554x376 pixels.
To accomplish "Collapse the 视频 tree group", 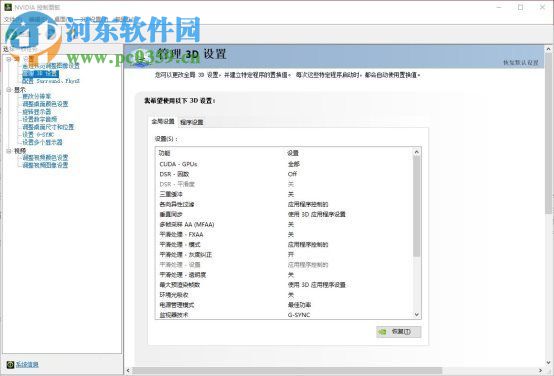I will point(8,151).
